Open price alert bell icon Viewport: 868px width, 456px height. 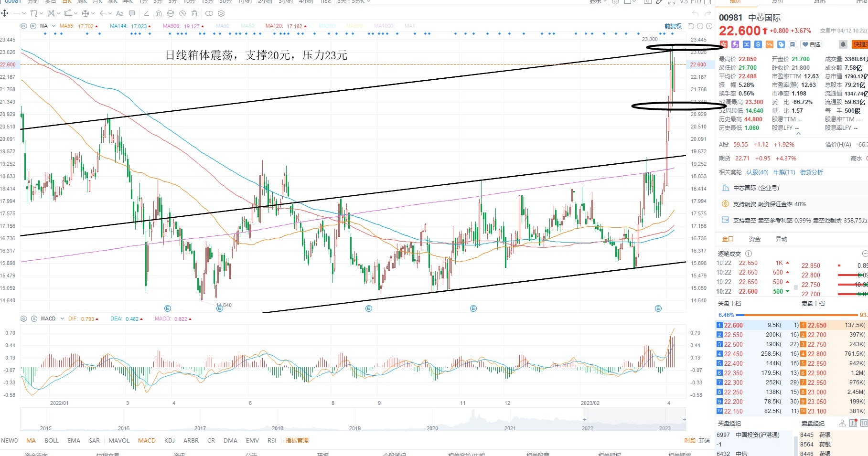pyautogui.click(x=843, y=44)
